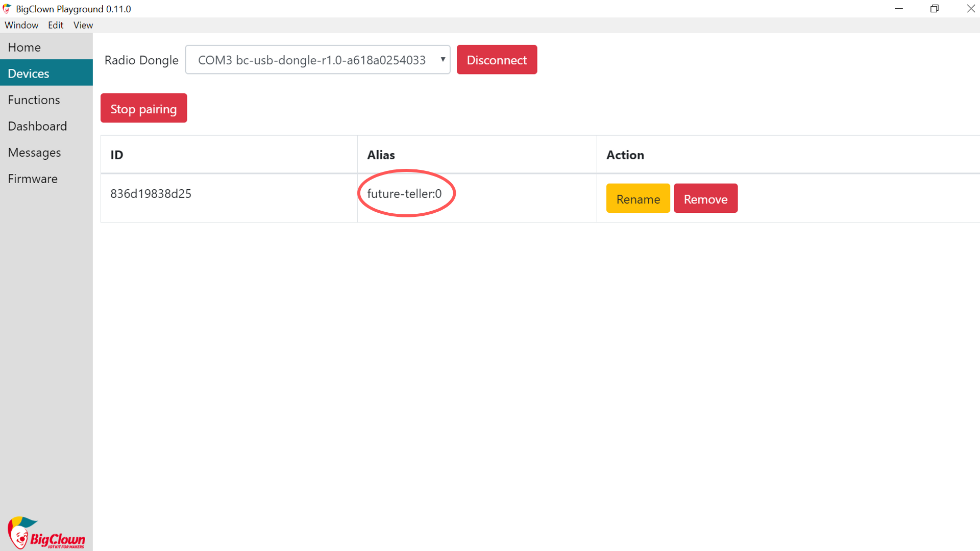
Task: Click the Stop pairing button
Action: point(143,108)
